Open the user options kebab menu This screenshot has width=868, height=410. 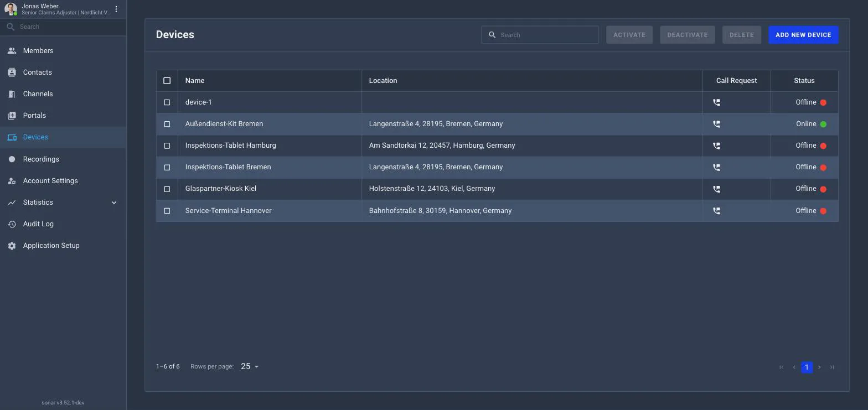click(116, 9)
